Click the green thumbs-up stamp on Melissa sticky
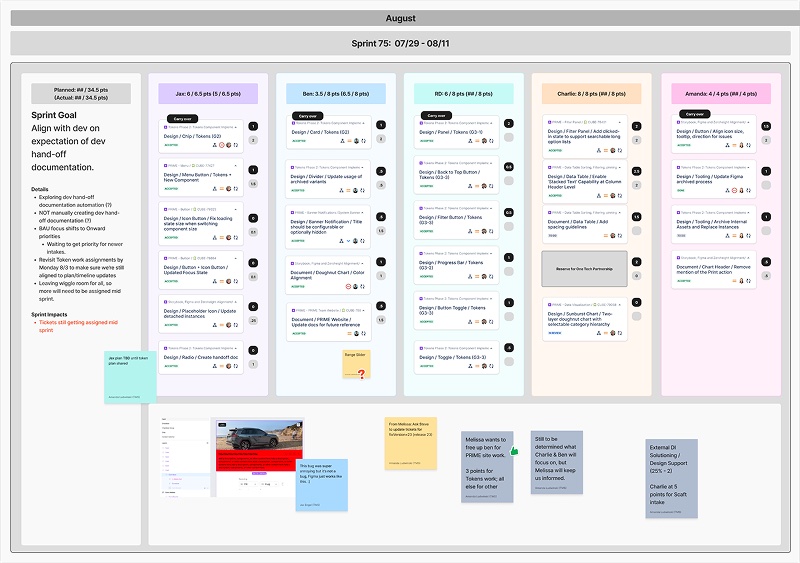This screenshot has height=563, width=800. pyautogui.click(x=514, y=450)
